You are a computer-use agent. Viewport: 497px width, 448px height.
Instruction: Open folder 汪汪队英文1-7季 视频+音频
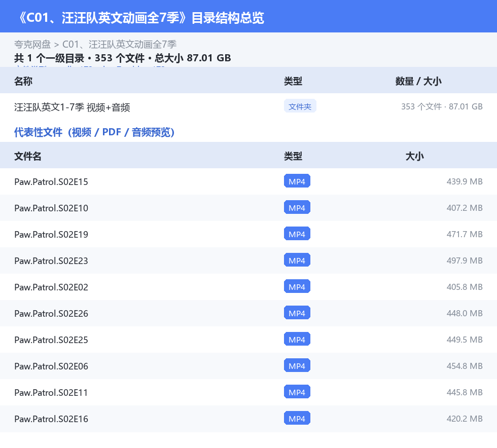(x=72, y=107)
